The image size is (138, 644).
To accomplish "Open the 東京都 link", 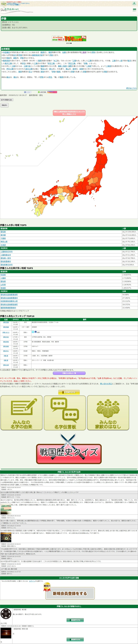I will pyautogui.click(x=3, y=235).
